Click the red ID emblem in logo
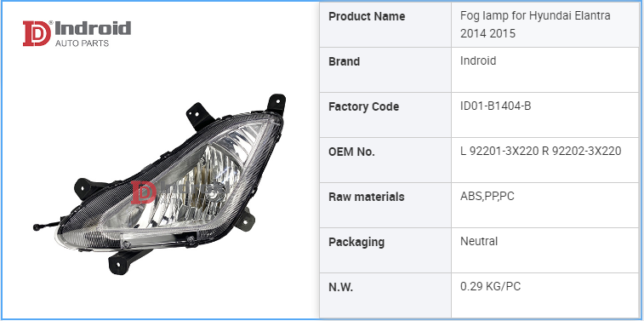644x321 pixels. 37,33
